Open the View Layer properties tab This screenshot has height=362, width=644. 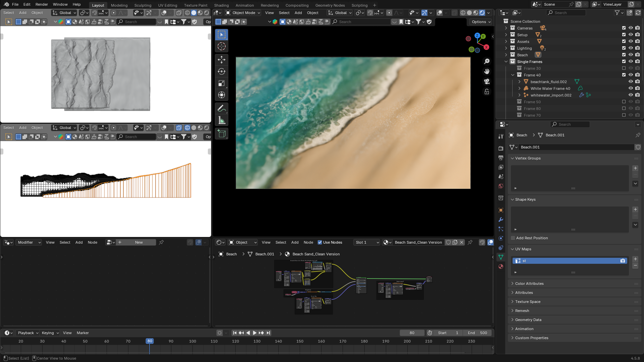click(501, 167)
